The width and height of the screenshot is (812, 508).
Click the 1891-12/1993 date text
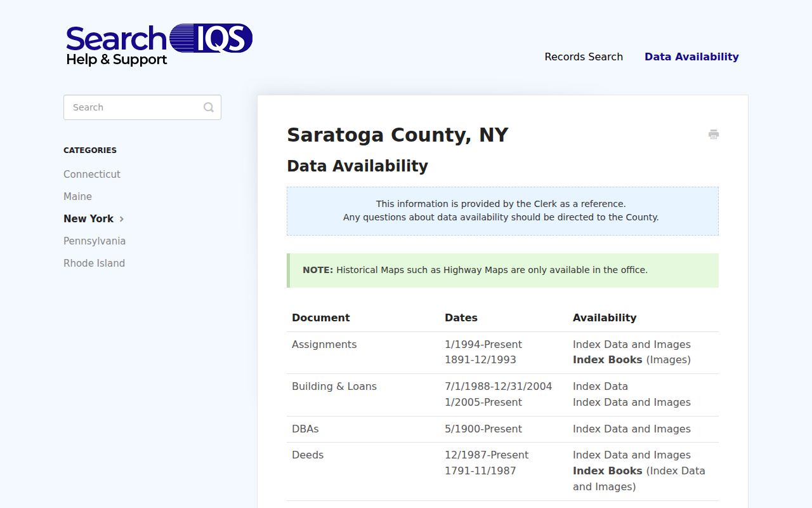pyautogui.click(x=480, y=359)
